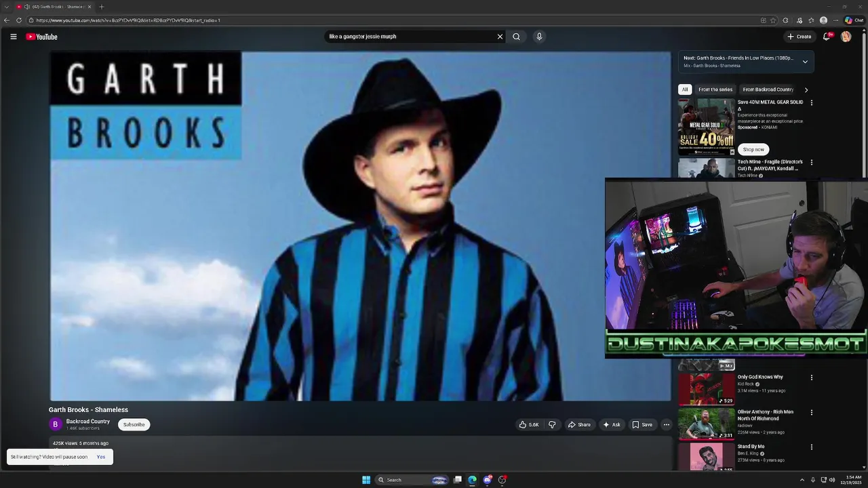Select the From Backroad Country chip

(768, 89)
